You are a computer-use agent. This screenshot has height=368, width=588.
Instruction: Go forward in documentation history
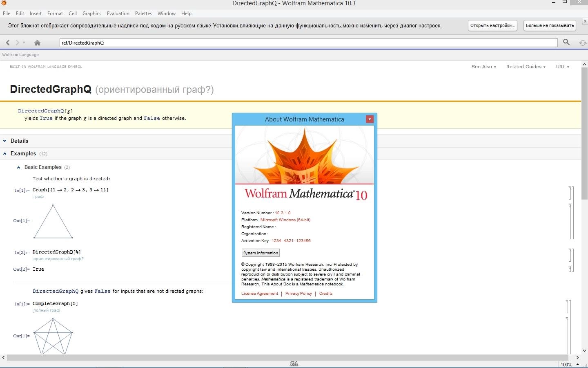[17, 43]
